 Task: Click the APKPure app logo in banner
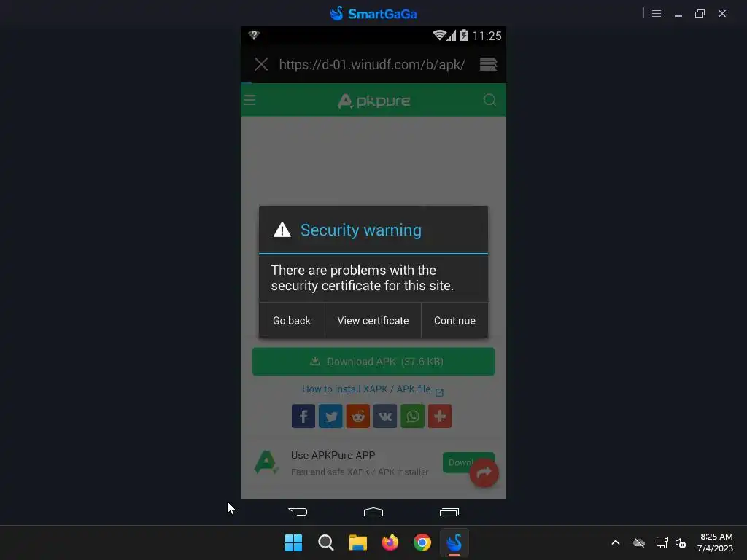(x=266, y=462)
